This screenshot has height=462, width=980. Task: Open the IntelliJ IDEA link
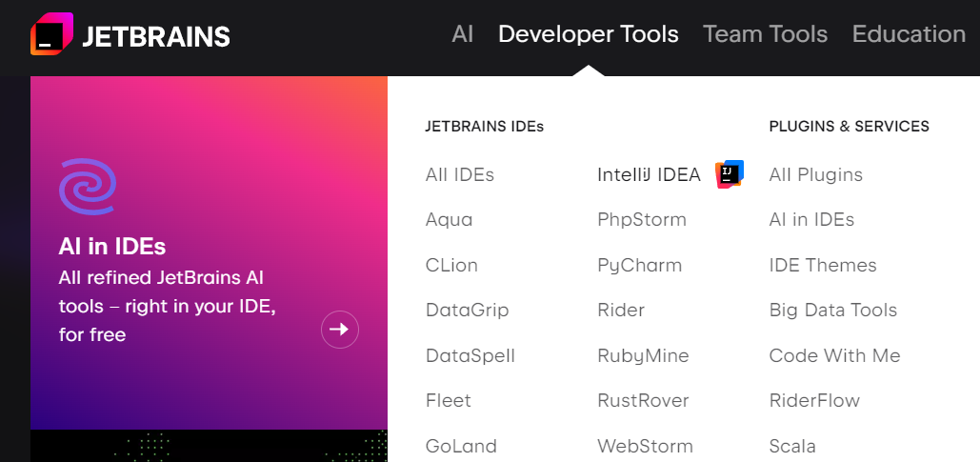coord(649,174)
